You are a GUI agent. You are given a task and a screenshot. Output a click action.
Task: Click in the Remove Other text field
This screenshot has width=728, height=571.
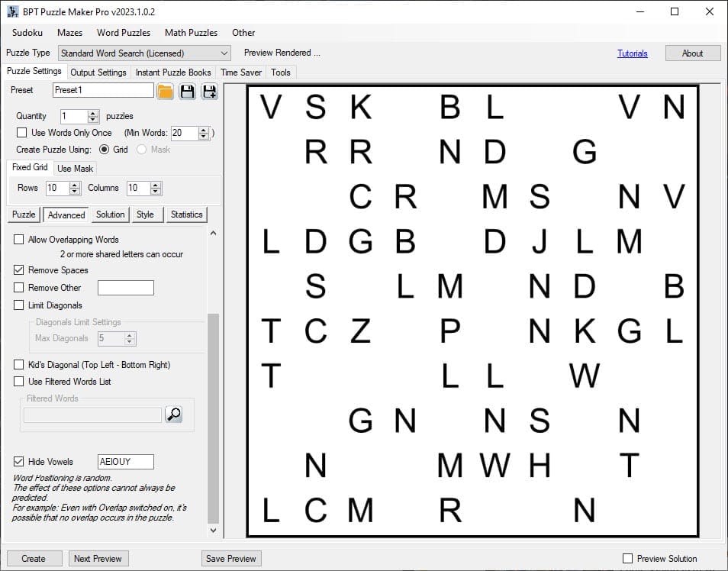tap(126, 288)
